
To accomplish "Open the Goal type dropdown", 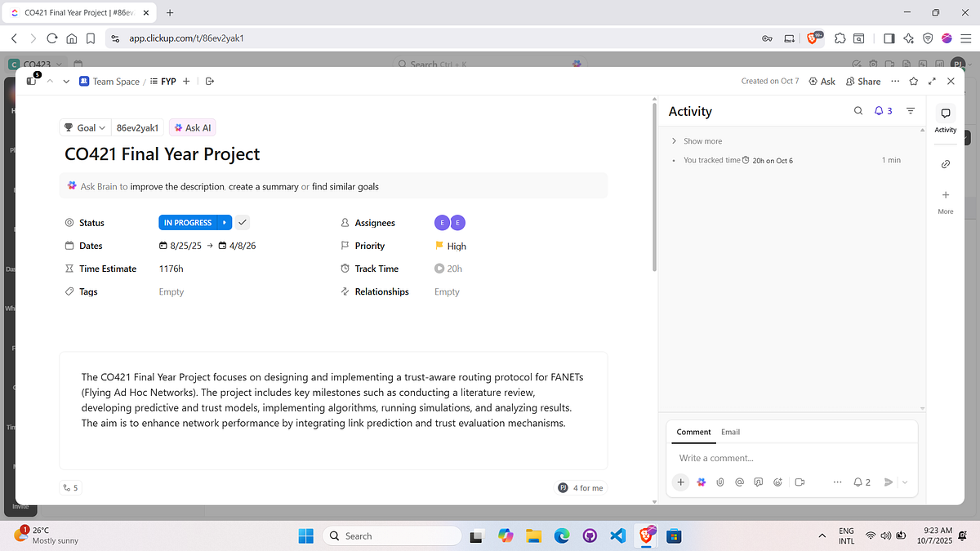I will tap(85, 127).
